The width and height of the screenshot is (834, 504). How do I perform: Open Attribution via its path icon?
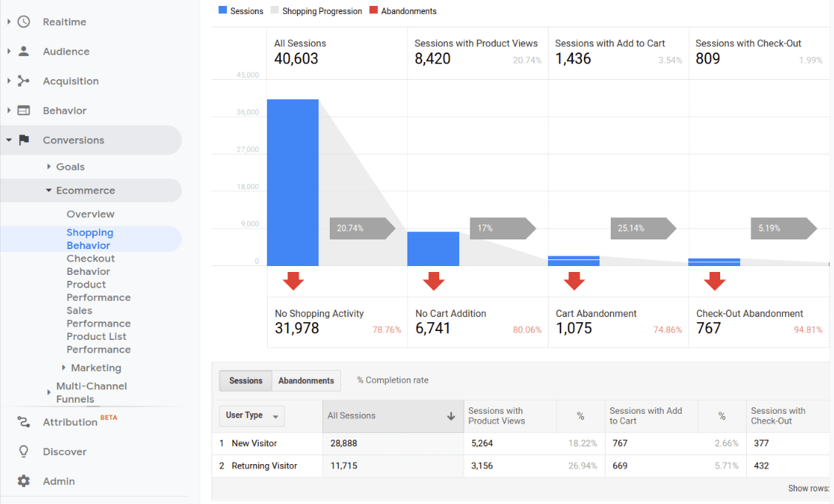(24, 422)
